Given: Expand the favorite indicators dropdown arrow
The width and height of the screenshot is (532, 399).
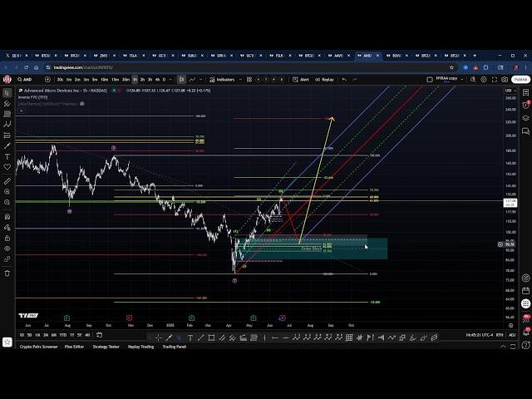Looking at the screenshot, I should 240,80.
